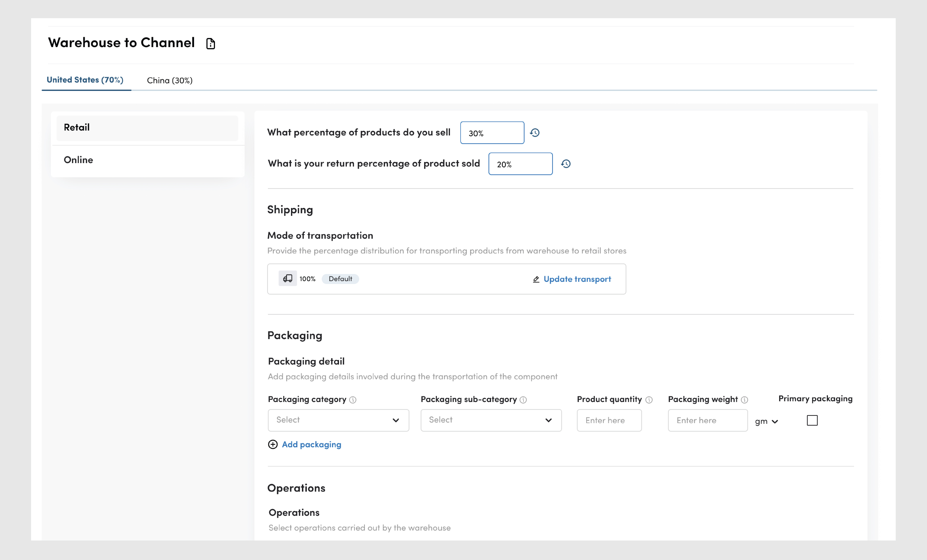Image resolution: width=927 pixels, height=560 pixels.
Task: Click info icon beside Packaging sub-category label
Action: [x=523, y=400]
